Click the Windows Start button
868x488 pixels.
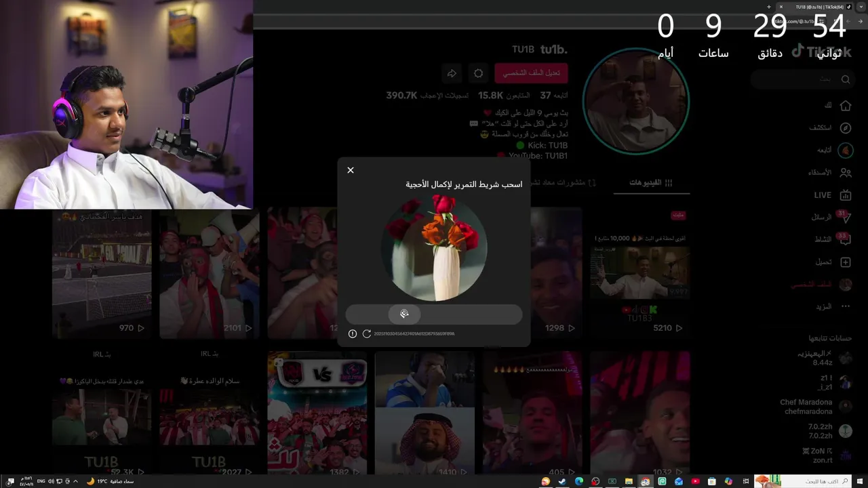point(860,481)
